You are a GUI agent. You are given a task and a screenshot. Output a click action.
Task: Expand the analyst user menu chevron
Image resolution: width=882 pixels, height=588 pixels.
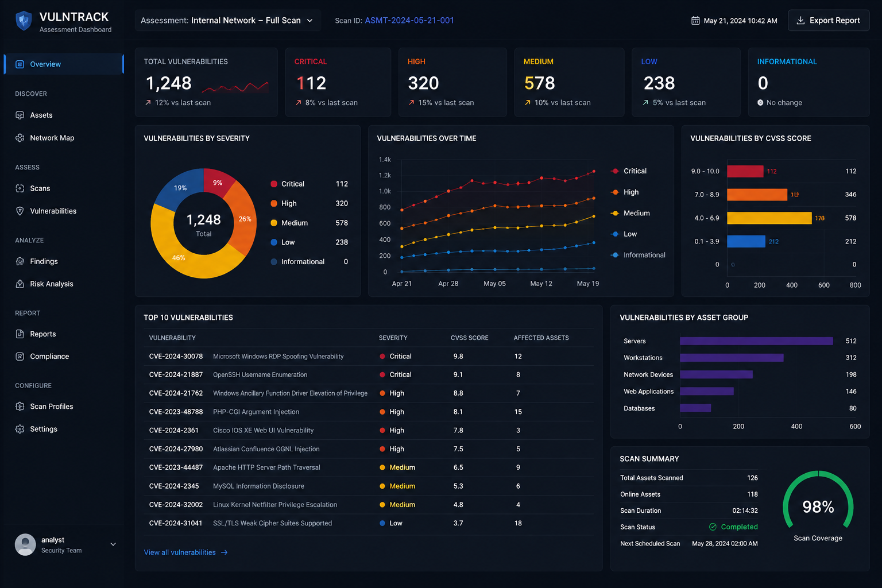[113, 544]
